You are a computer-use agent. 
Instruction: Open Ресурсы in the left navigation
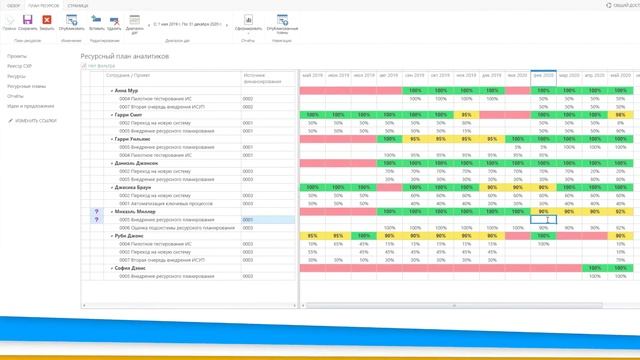coord(16,76)
